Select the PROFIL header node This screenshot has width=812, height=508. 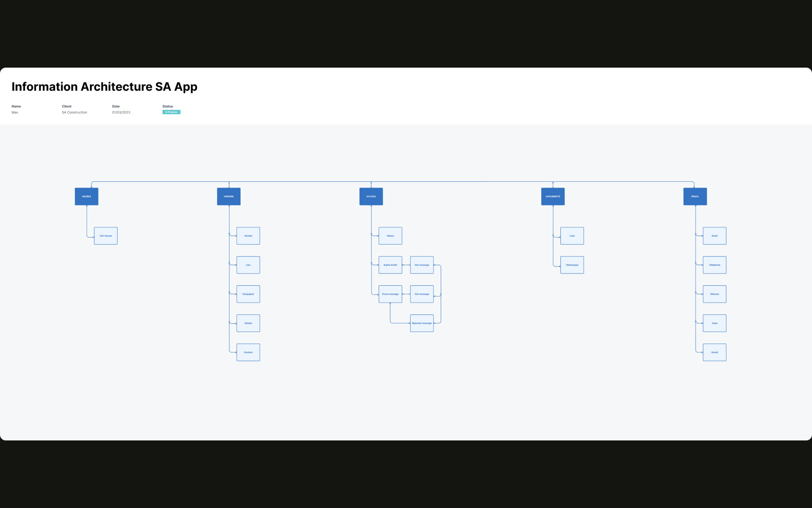[x=695, y=197]
